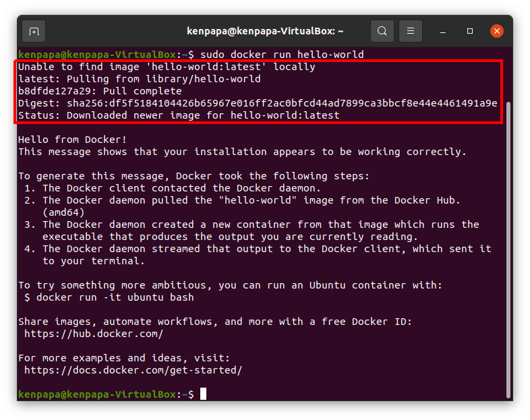Image resolution: width=530 pixels, height=420 pixels.
Task: Click the cursor at the bottom prompt
Action: [203, 394]
